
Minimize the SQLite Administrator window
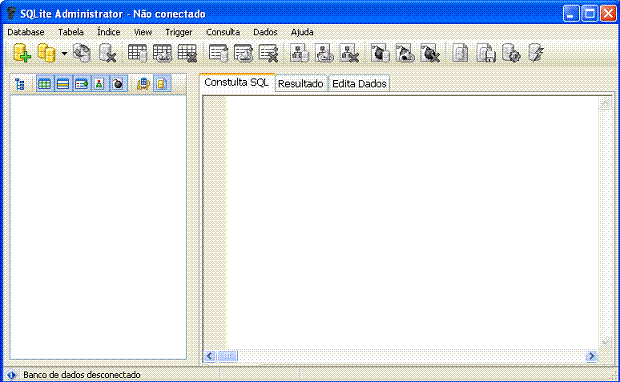pyautogui.click(x=571, y=14)
